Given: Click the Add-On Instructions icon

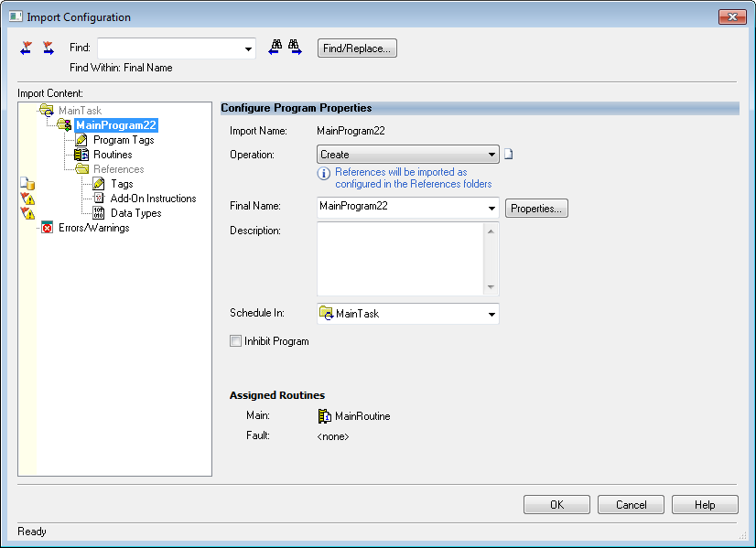Looking at the screenshot, I should pyautogui.click(x=99, y=199).
